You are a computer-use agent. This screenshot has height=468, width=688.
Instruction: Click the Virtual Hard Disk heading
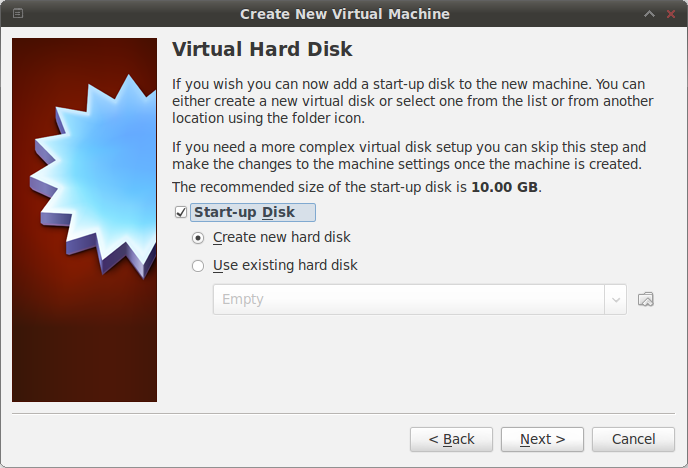tap(262, 49)
